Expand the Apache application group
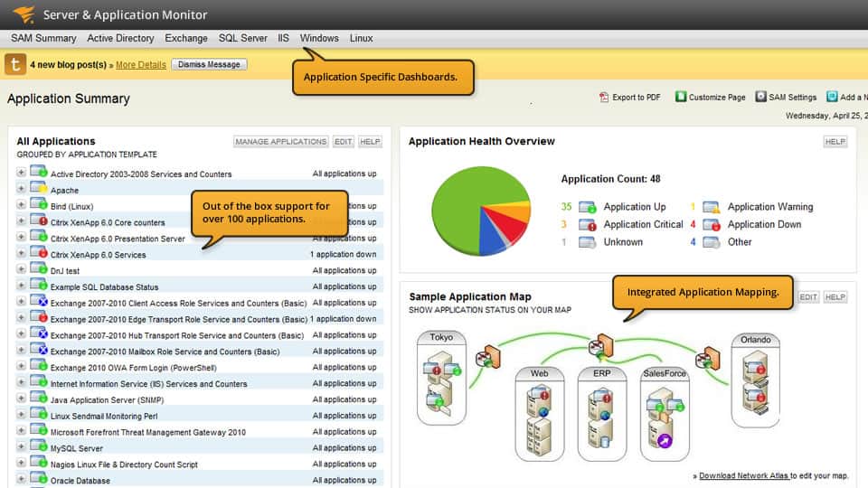The height and width of the screenshot is (488, 868). coord(21,189)
